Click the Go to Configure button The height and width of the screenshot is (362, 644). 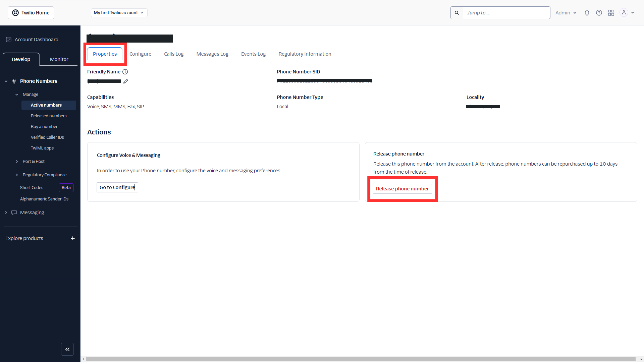point(117,187)
